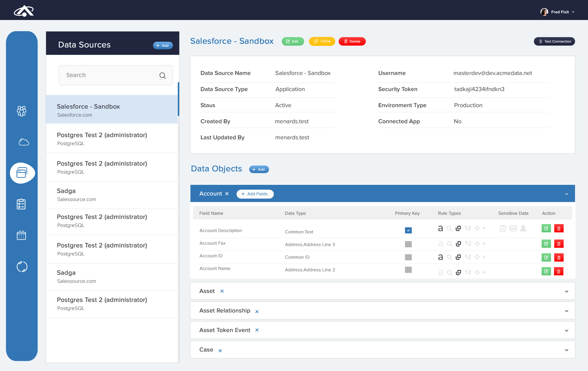The width and height of the screenshot is (588, 371).
Task: Select the last Postgres Test 2 entry
Action: (112, 304)
